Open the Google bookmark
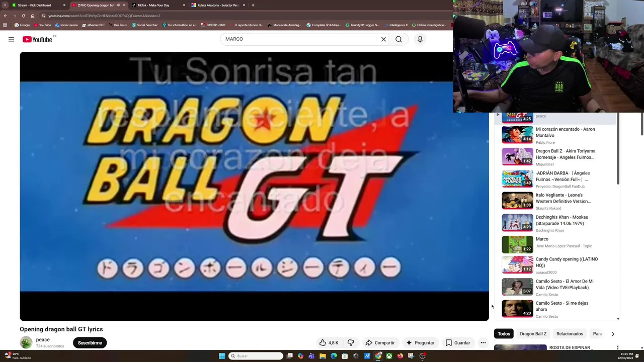This screenshot has width=644, height=362. (22, 25)
